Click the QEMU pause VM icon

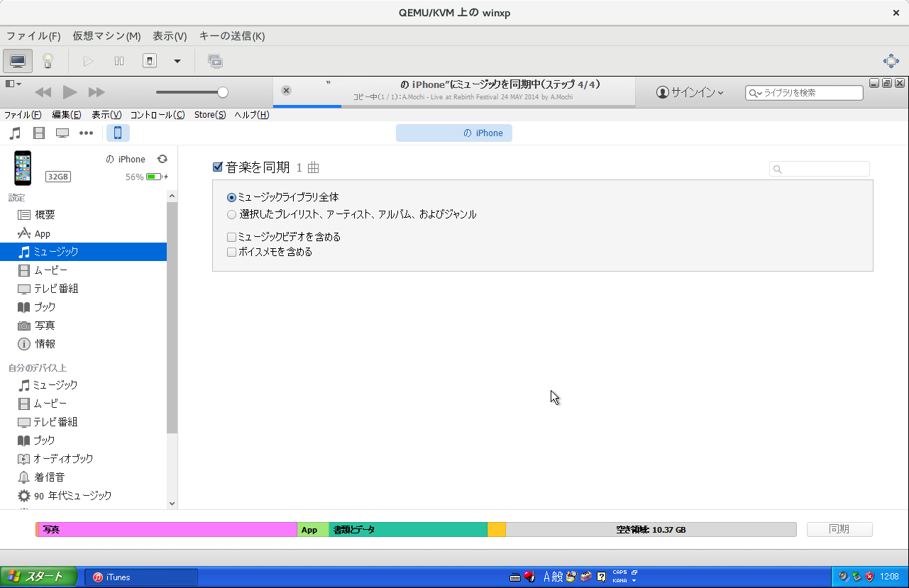coord(119,61)
